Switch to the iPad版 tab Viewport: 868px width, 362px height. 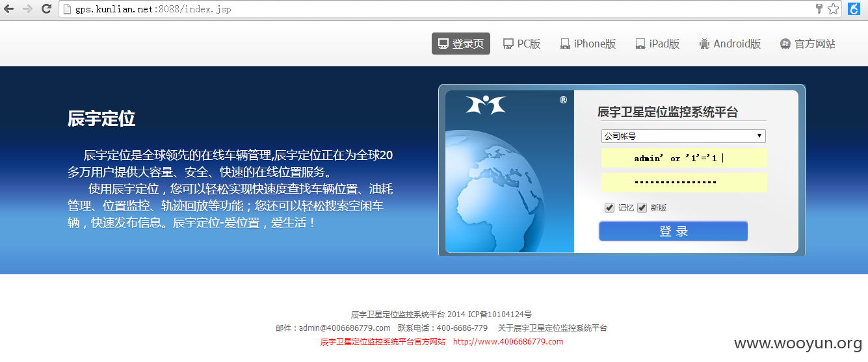click(x=658, y=44)
